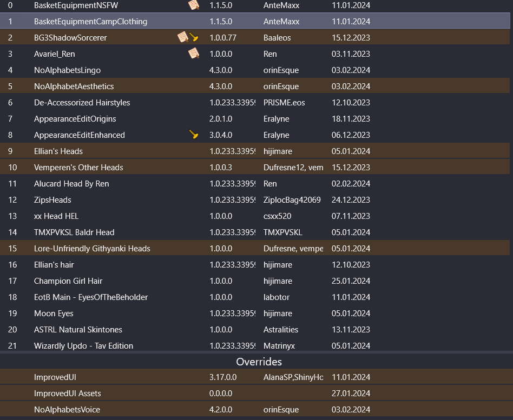Select the Ellian's Heads mod name

tap(58, 151)
